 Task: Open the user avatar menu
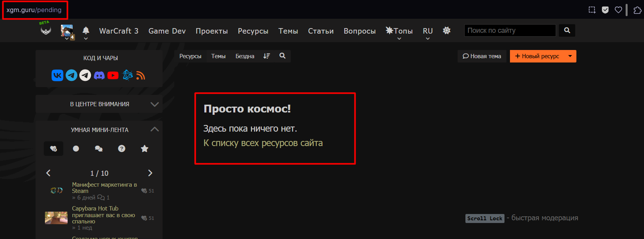(67, 31)
